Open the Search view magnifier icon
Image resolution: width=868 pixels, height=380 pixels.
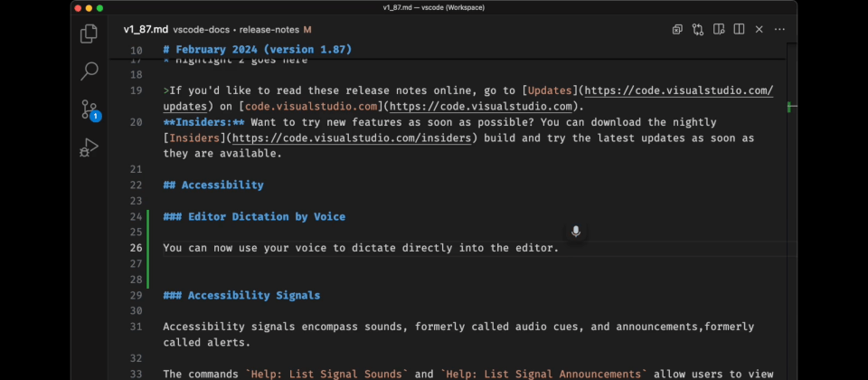pos(89,71)
